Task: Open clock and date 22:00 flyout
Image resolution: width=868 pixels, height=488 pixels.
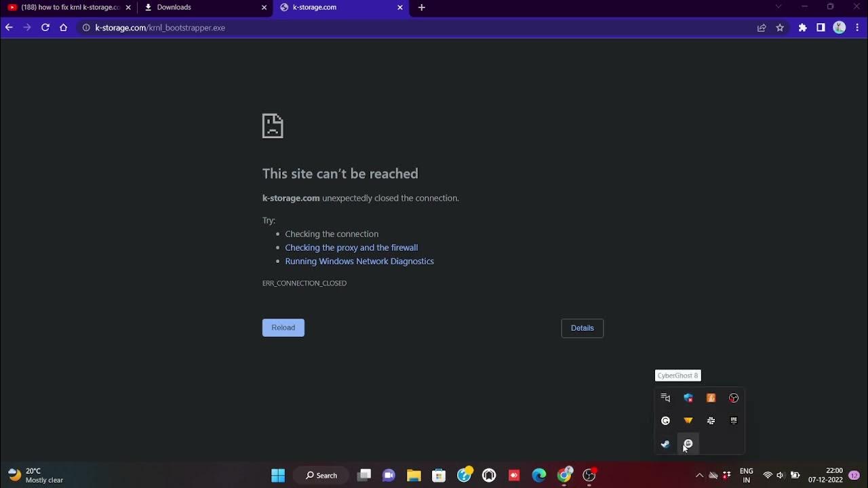Action: point(825,475)
